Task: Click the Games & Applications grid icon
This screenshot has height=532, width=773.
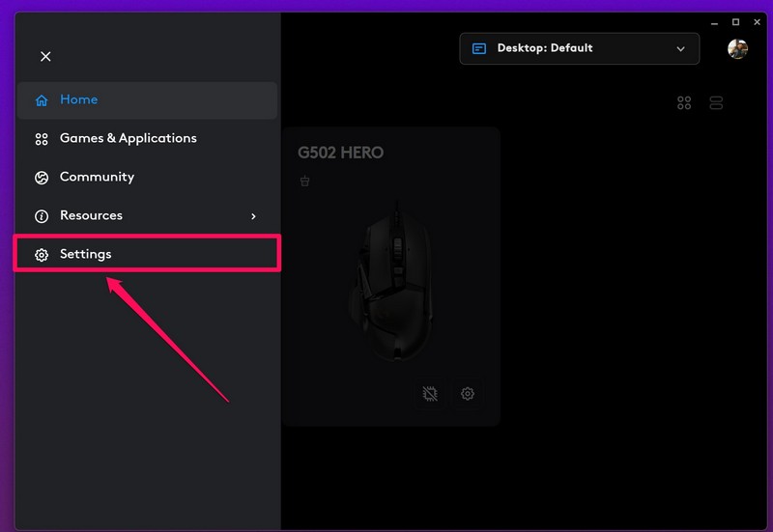Action: click(42, 139)
